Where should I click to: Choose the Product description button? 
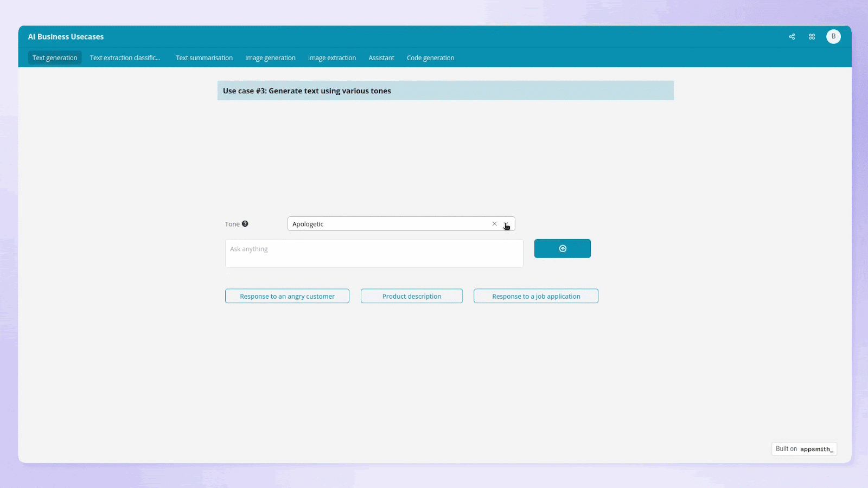411,296
